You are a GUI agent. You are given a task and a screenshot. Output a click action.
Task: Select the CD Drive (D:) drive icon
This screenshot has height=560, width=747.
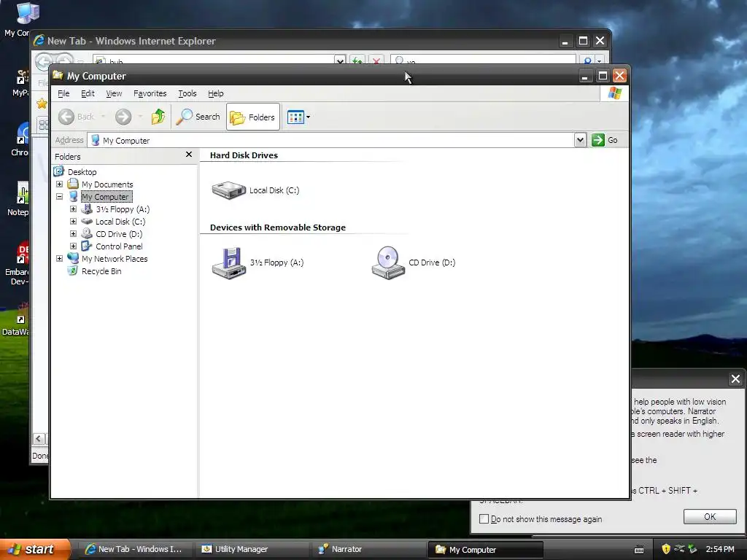coord(388,262)
